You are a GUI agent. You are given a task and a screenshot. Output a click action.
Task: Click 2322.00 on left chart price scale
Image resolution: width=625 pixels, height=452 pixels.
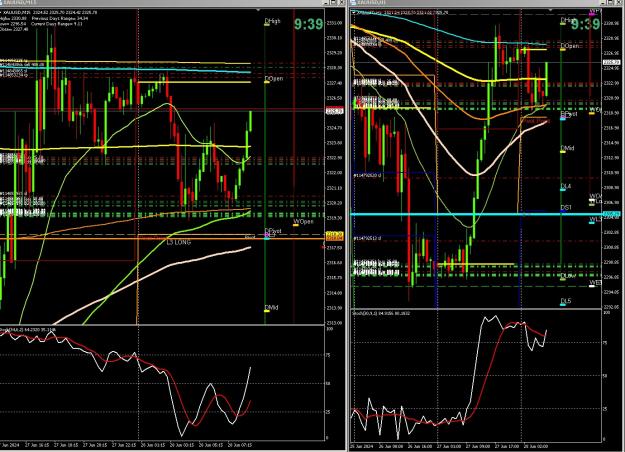334,173
